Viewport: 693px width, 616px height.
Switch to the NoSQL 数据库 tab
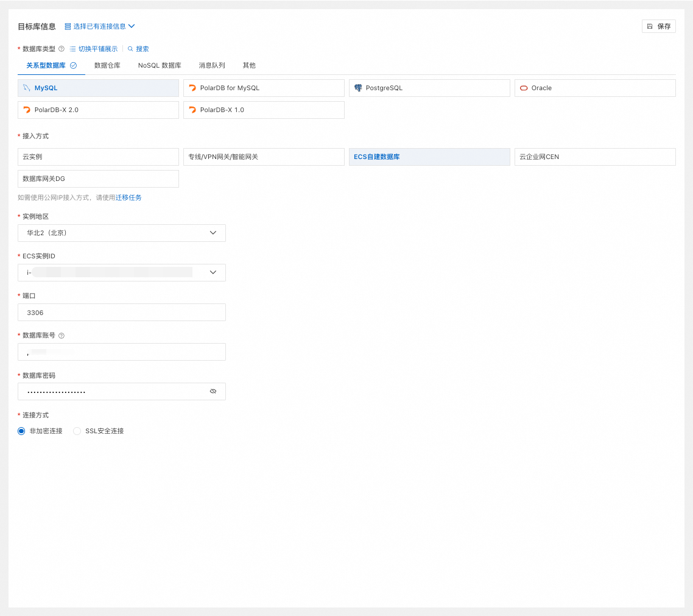160,65
